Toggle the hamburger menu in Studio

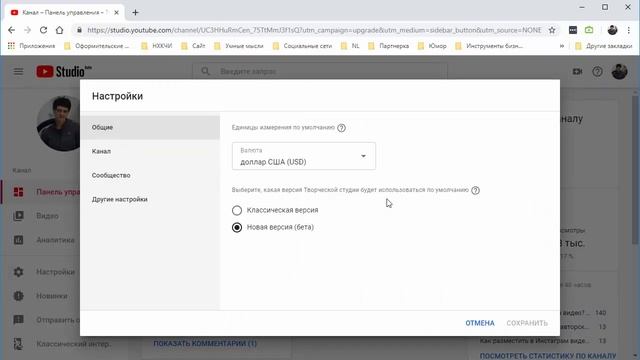(x=18, y=72)
